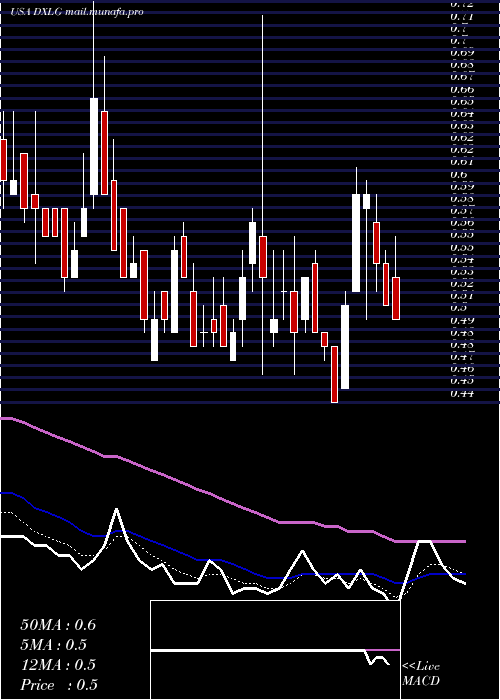This screenshot has height=700, width=500.
Task: Click the USA DXLG mail.munafa.pro chart title
Action: (77, 12)
